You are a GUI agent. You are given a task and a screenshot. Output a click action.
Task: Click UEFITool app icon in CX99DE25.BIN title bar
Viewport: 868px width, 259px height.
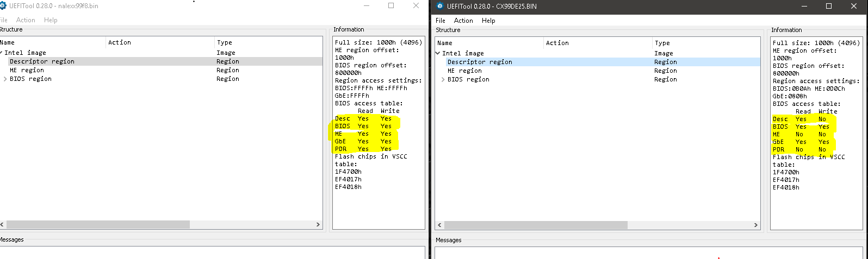(x=441, y=7)
